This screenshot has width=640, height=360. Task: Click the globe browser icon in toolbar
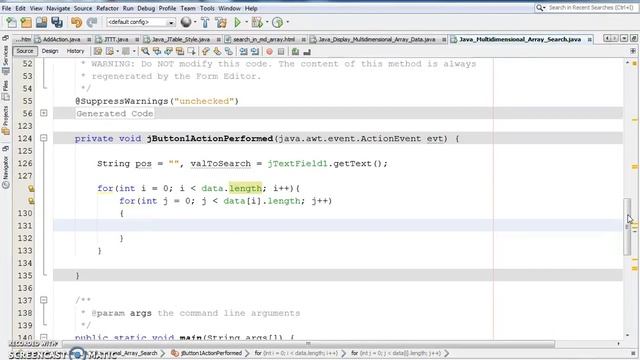tap(186, 22)
